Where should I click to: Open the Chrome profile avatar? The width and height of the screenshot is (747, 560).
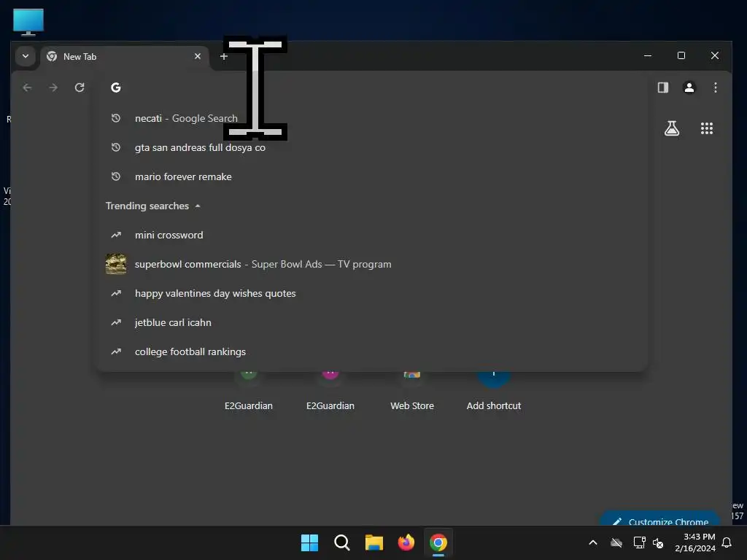point(689,87)
